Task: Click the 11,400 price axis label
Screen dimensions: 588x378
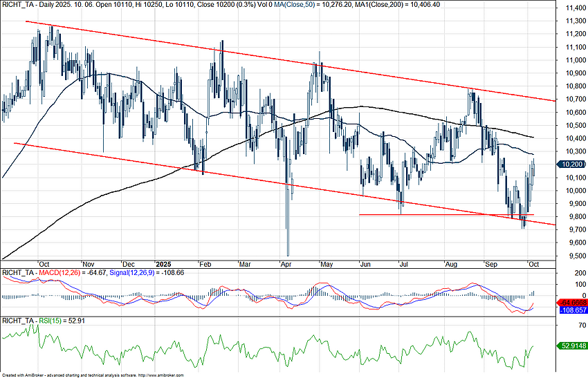Action: point(573,8)
